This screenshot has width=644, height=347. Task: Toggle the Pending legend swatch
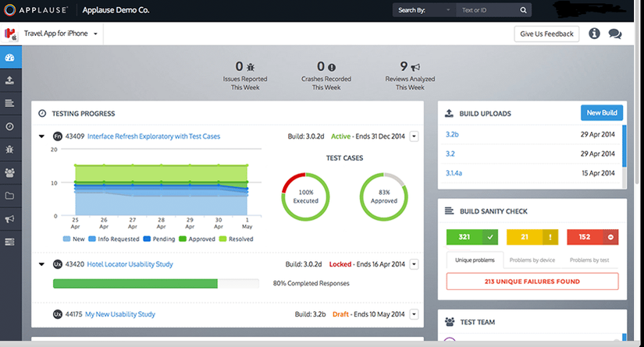pos(147,239)
